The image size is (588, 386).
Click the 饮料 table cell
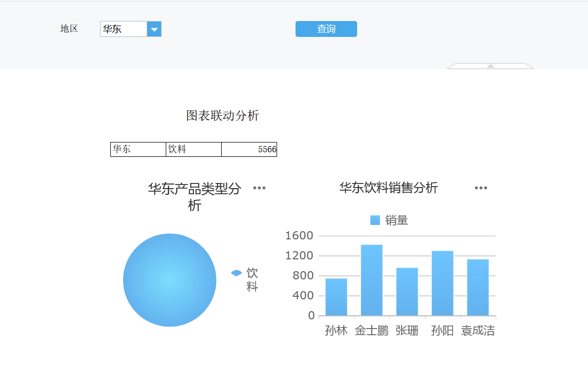193,149
